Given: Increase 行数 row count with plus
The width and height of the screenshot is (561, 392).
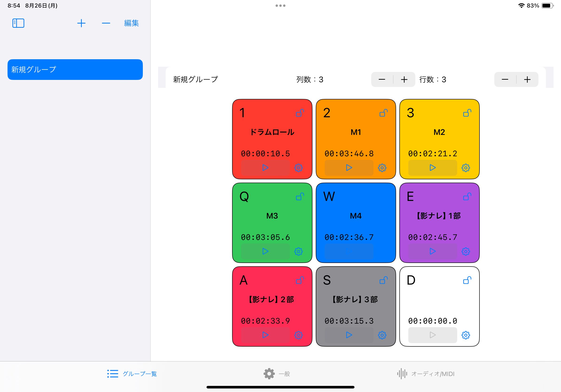Looking at the screenshot, I should [527, 79].
